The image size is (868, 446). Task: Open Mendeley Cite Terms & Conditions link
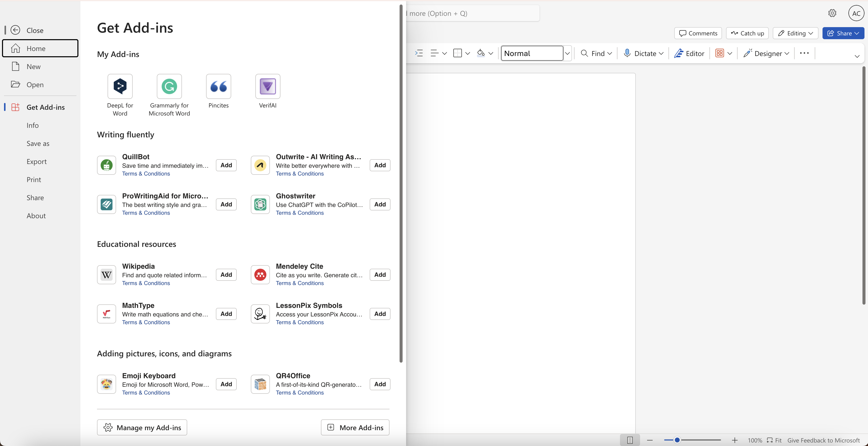point(300,283)
